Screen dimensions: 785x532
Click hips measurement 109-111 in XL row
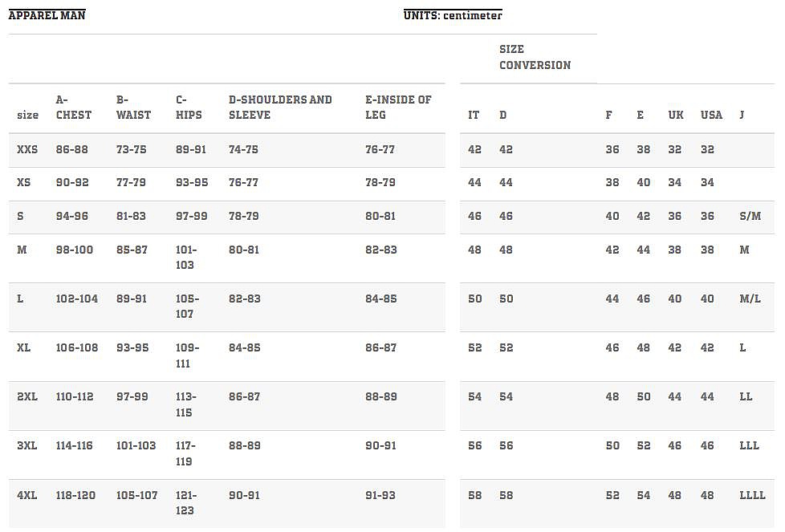[x=188, y=355]
